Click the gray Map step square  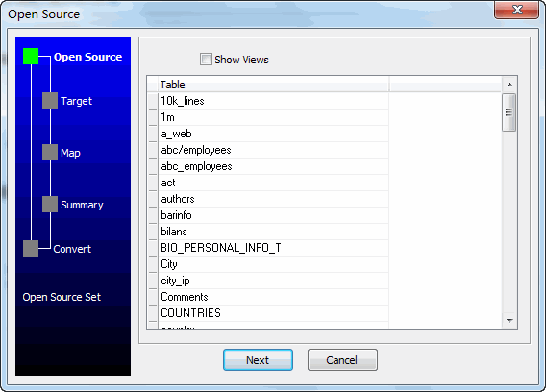(50, 152)
